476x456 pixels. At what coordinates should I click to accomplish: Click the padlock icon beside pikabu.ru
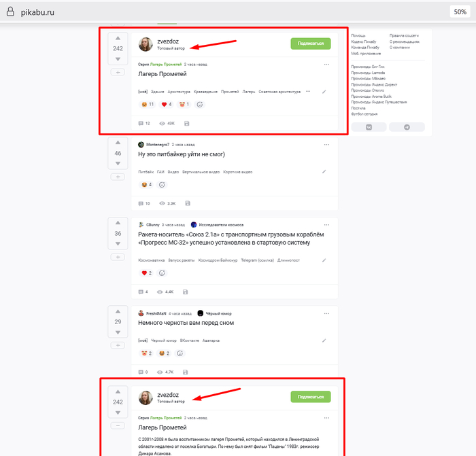point(10,12)
